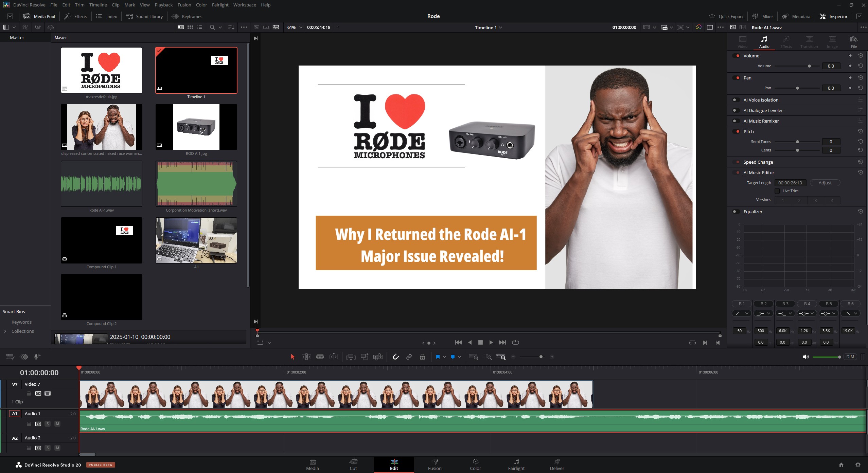This screenshot has width=868, height=473.
Task: Switch to the Color page tab
Action: 475,464
